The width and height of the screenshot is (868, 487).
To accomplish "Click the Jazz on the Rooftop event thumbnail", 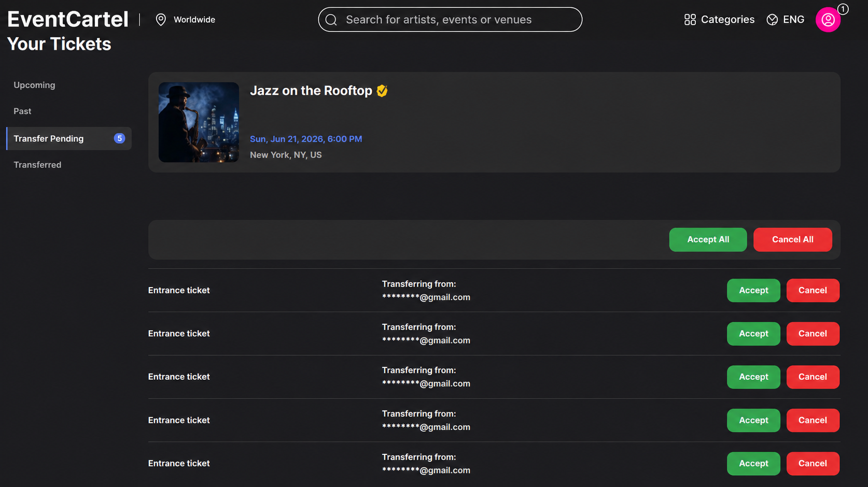I will 199,122.
